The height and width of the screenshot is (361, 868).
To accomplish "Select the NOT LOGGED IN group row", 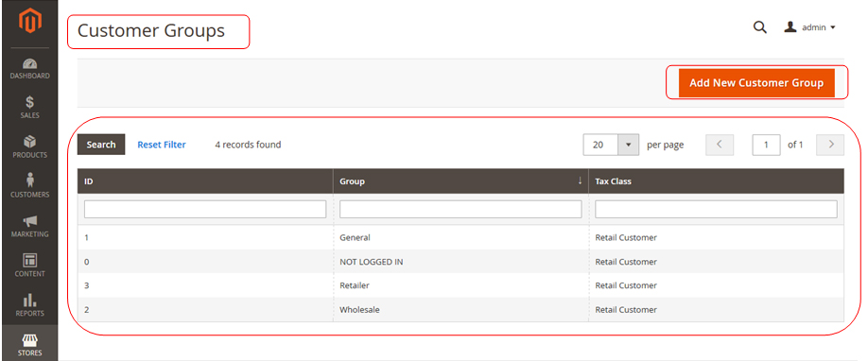I will tap(460, 262).
